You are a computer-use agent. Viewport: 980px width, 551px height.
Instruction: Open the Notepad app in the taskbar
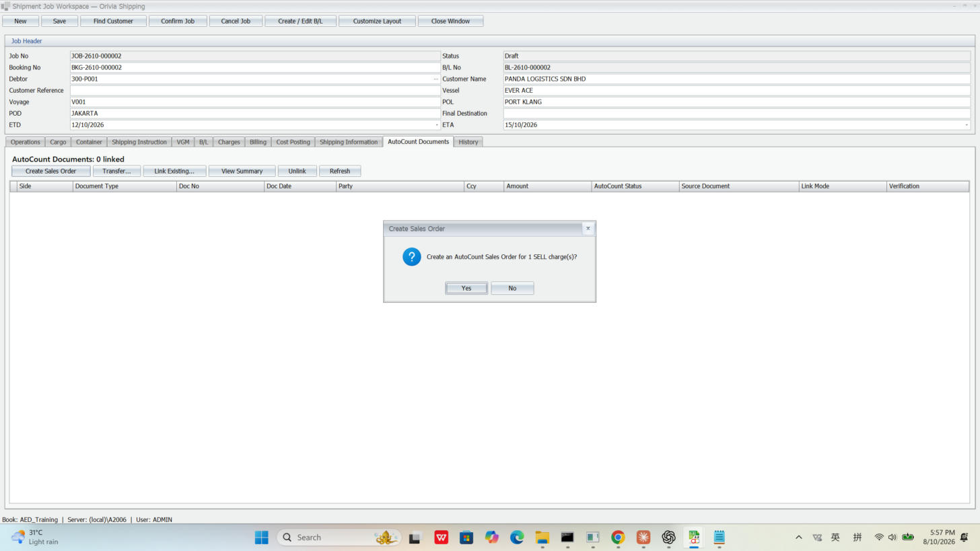pyautogui.click(x=719, y=537)
